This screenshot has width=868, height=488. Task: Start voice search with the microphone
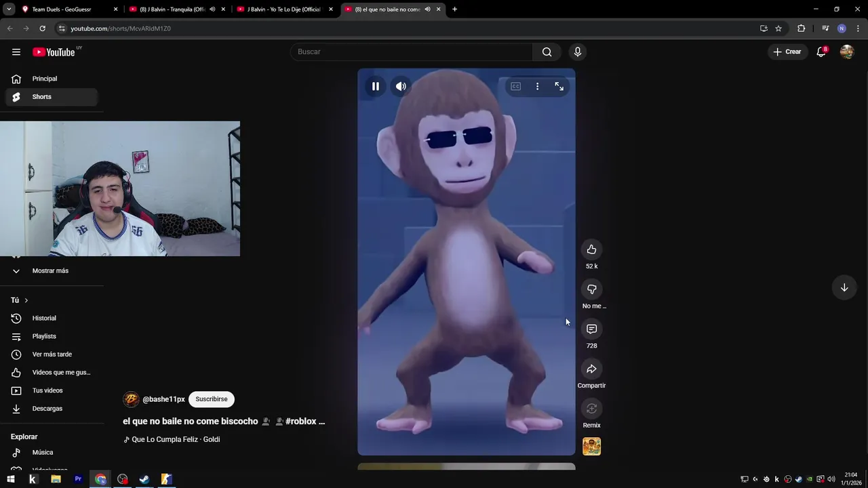coord(578,52)
